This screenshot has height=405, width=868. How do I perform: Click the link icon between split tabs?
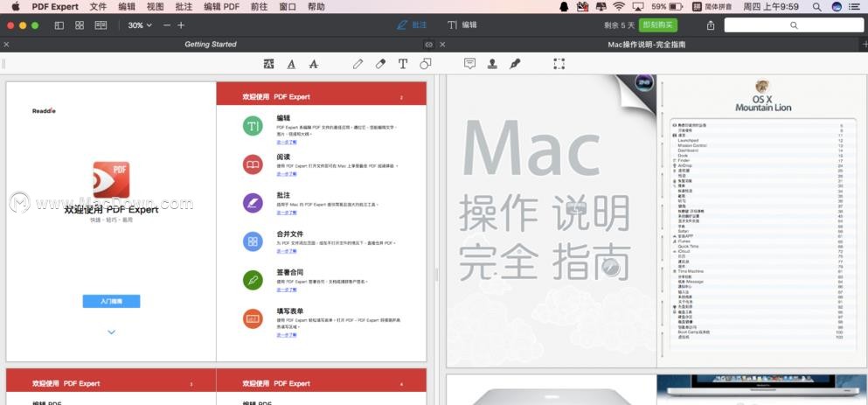(x=428, y=45)
